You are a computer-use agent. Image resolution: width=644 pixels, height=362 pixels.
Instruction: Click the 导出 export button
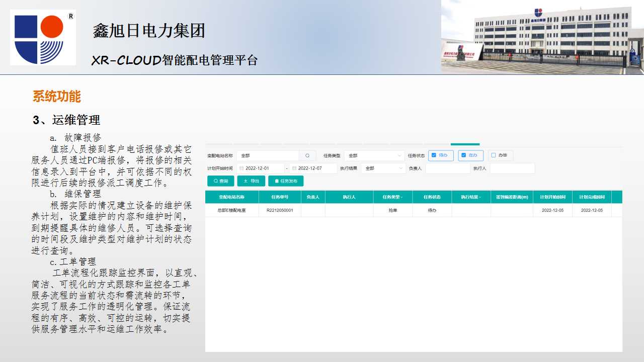point(251,181)
